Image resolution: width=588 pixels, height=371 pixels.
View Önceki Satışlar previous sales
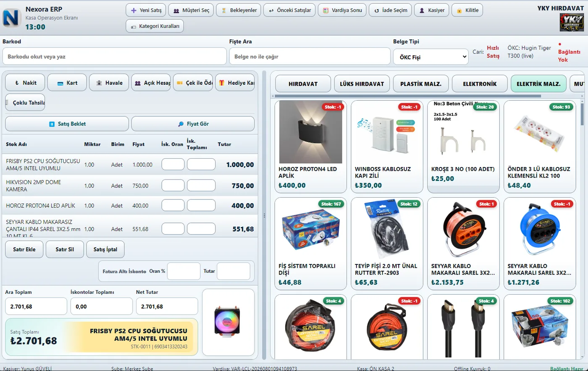(x=289, y=10)
